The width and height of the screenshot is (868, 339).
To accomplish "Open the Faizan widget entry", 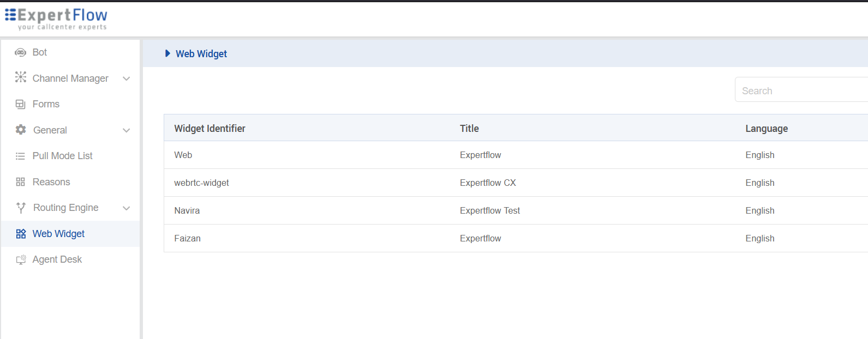I will [188, 239].
